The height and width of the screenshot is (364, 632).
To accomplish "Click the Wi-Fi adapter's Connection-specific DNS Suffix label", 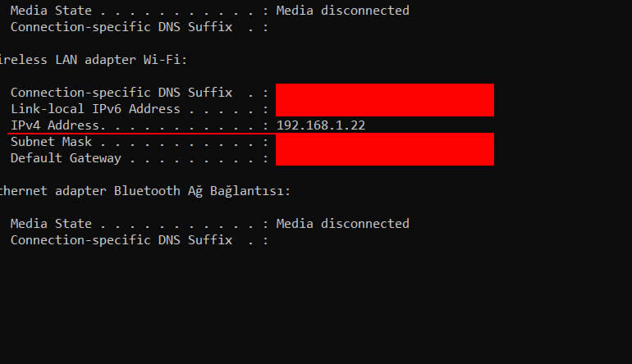I will [x=121, y=93].
